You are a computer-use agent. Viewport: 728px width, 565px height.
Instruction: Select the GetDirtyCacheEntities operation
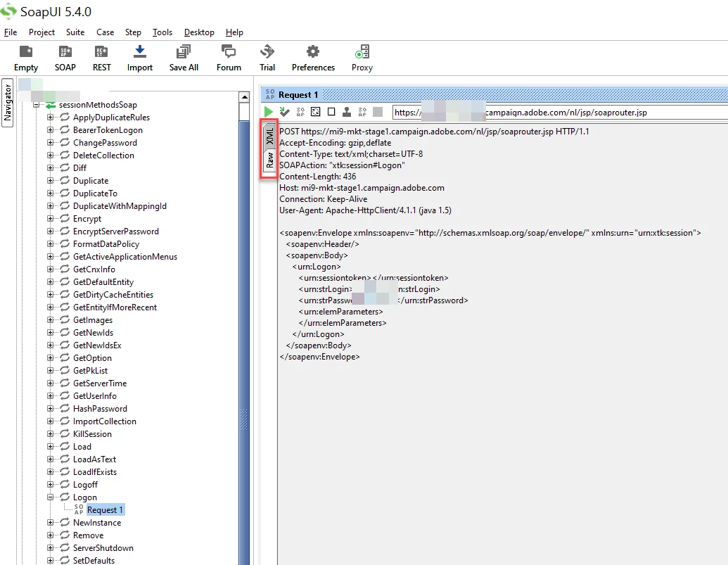click(113, 294)
